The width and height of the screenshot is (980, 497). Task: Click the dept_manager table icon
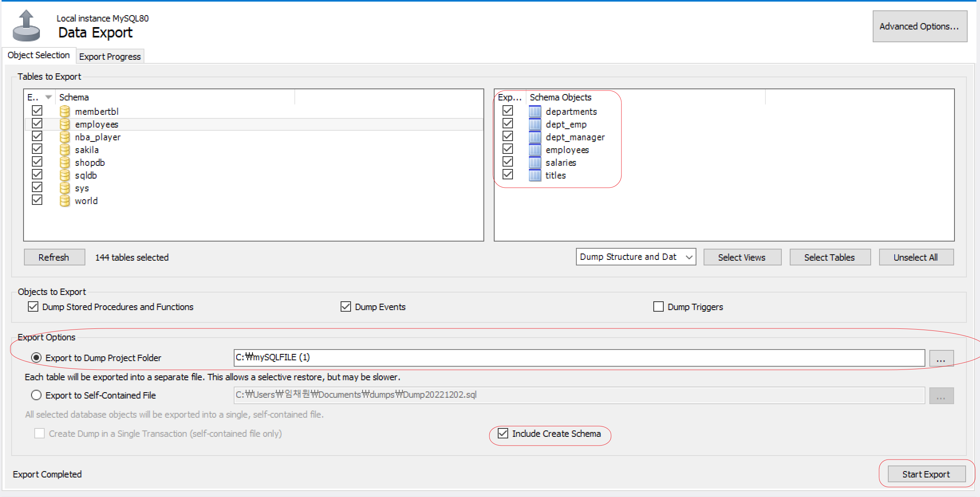pos(535,137)
